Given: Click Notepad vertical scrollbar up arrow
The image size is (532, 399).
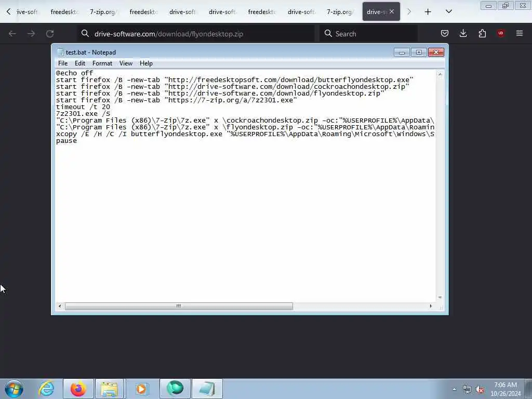Looking at the screenshot, I should [x=440, y=74].
